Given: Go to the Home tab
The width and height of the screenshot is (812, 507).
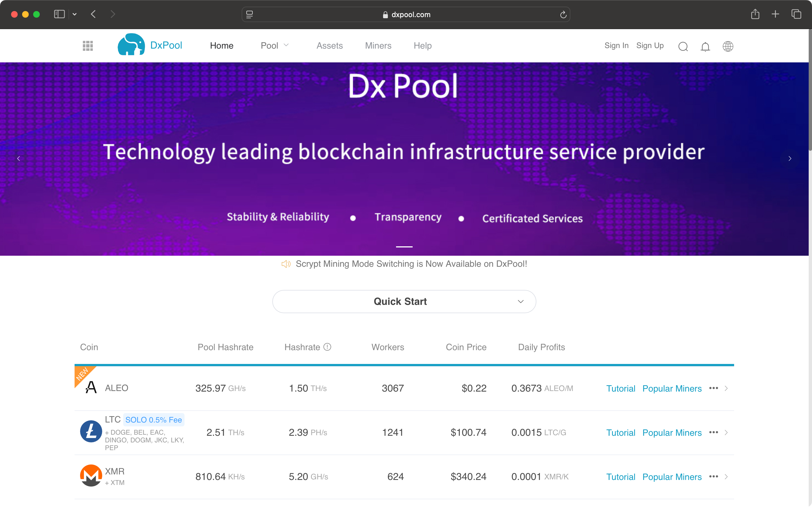Looking at the screenshot, I should (222, 46).
